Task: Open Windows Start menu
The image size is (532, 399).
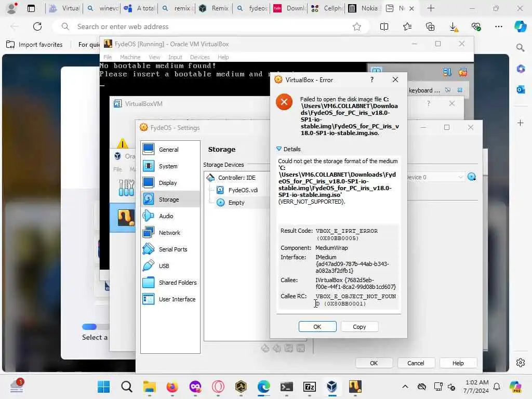Action: 103,387
